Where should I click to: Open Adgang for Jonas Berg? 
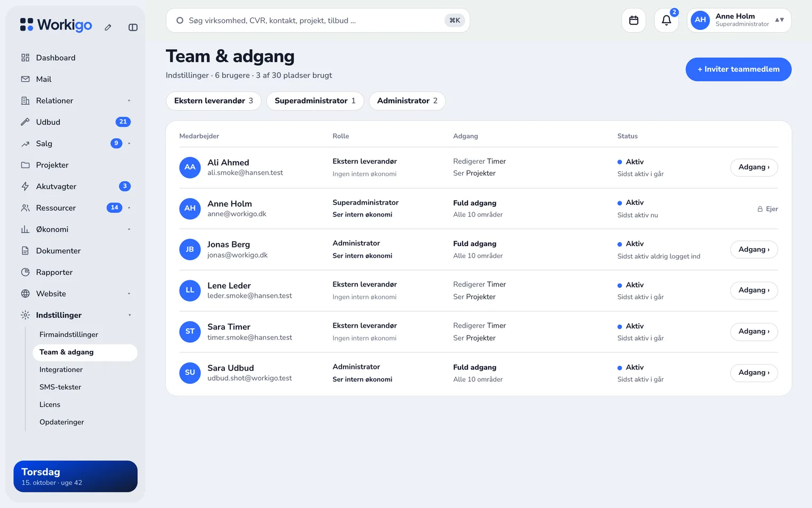(x=754, y=250)
